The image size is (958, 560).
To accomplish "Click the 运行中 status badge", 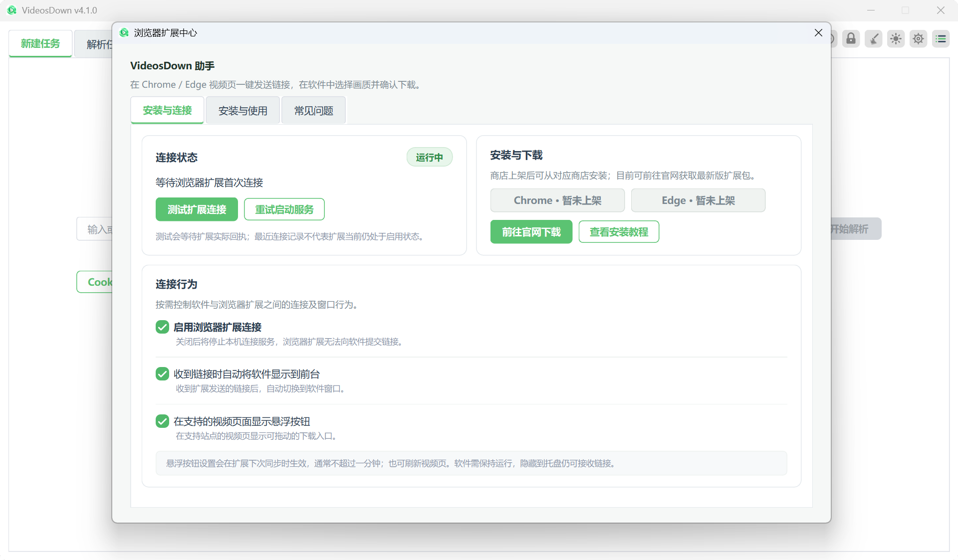I will (430, 157).
